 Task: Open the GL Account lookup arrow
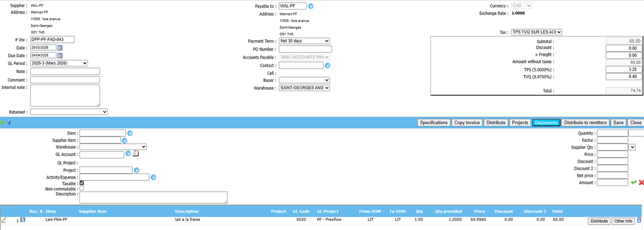tap(128, 154)
